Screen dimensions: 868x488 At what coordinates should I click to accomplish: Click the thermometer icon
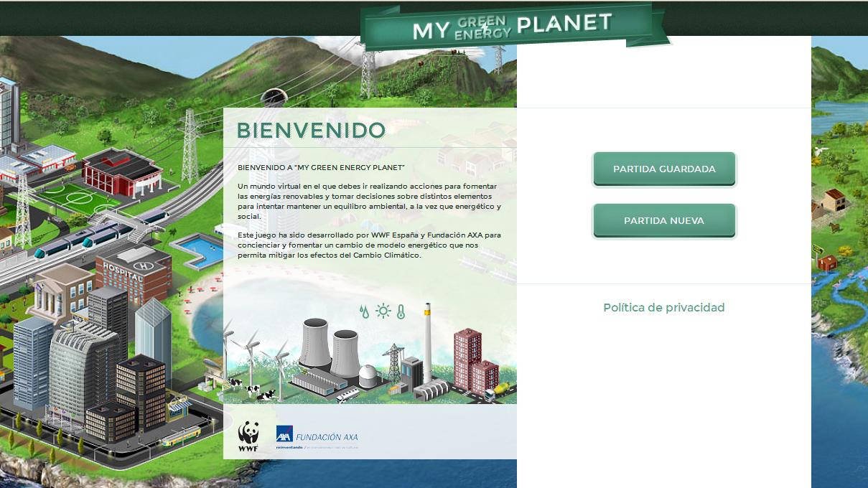coord(401,311)
